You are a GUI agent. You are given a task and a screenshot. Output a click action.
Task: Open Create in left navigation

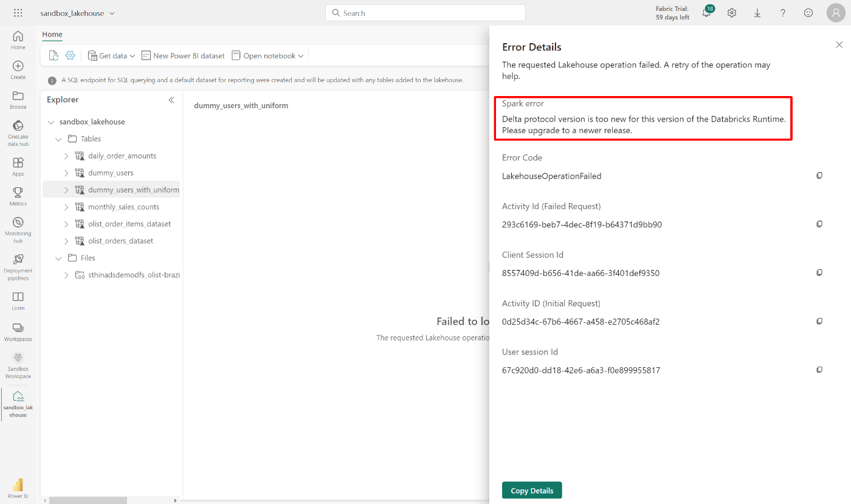[x=18, y=70]
